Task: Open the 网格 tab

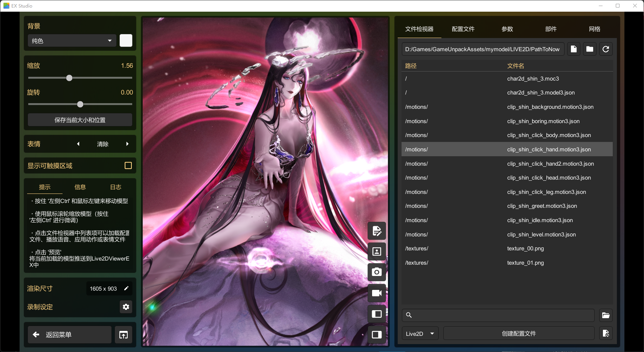Action: tap(595, 29)
